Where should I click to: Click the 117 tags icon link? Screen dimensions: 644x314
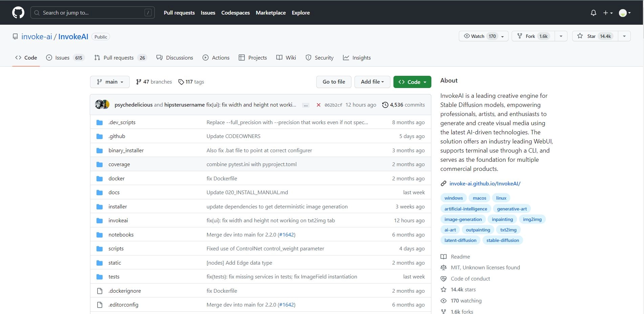[x=191, y=82]
